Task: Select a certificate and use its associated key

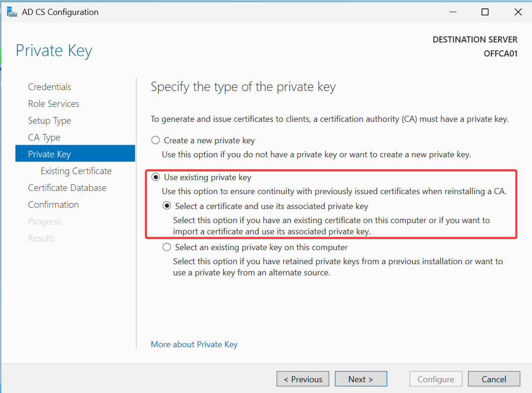Action: [167, 206]
